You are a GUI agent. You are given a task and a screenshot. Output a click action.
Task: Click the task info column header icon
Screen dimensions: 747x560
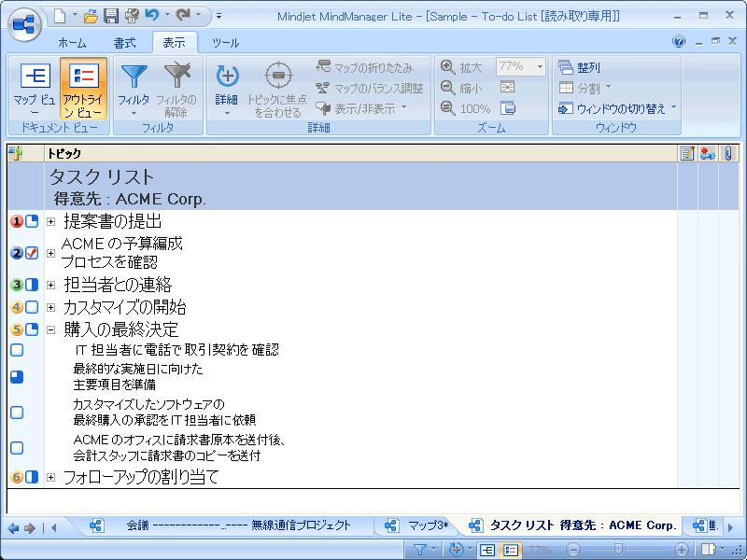pyautogui.click(x=708, y=153)
